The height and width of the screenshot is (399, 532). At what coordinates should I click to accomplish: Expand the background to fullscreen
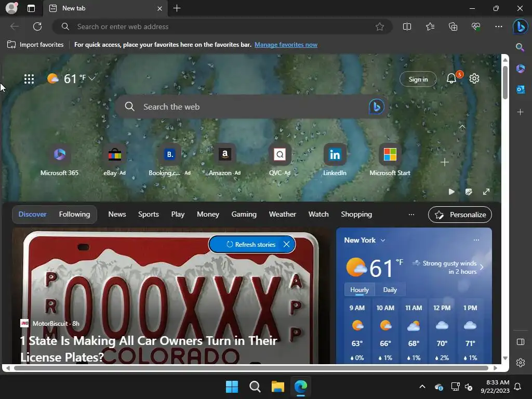tap(486, 192)
